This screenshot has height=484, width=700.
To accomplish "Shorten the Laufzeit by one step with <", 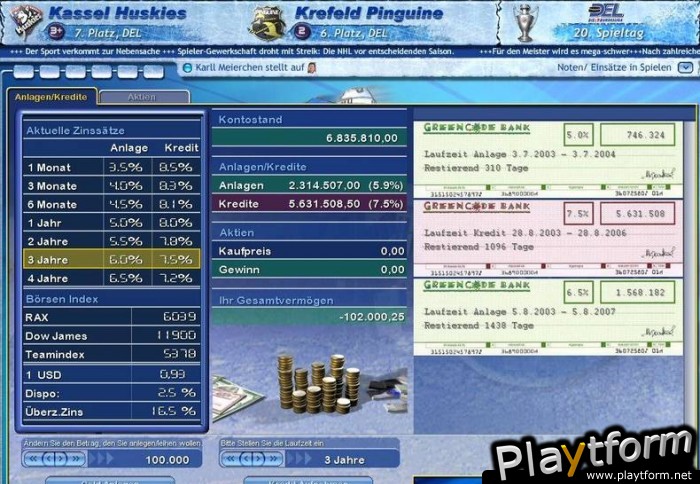I will point(247,459).
